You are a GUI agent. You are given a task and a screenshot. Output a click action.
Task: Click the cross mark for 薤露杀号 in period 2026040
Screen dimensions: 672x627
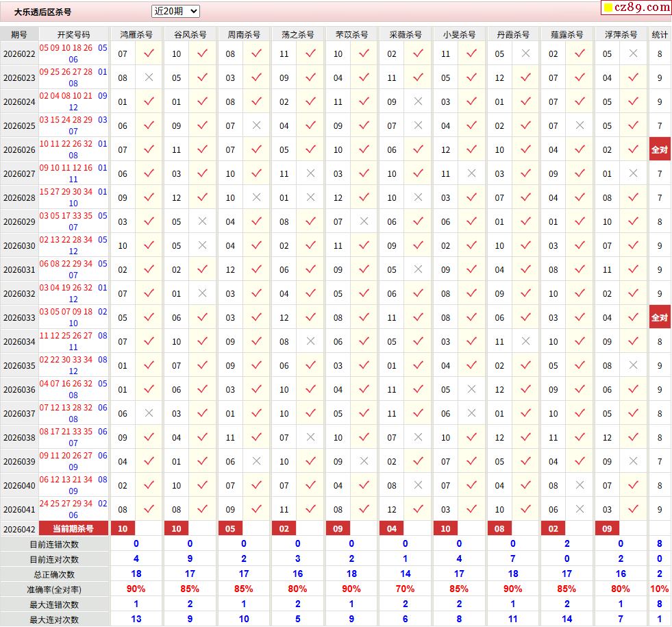[580, 486]
